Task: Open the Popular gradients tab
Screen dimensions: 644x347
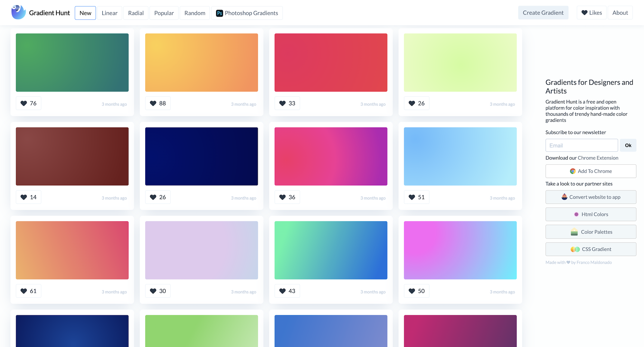Action: click(x=164, y=13)
